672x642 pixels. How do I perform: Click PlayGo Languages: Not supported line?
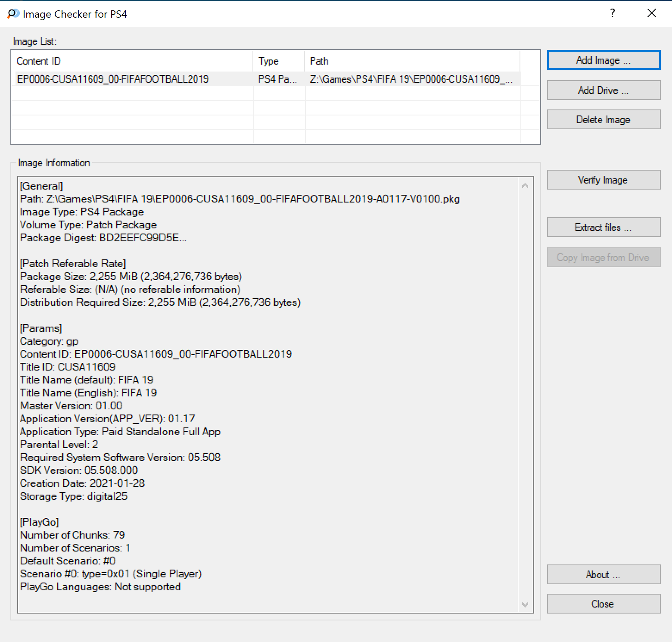[100, 586]
